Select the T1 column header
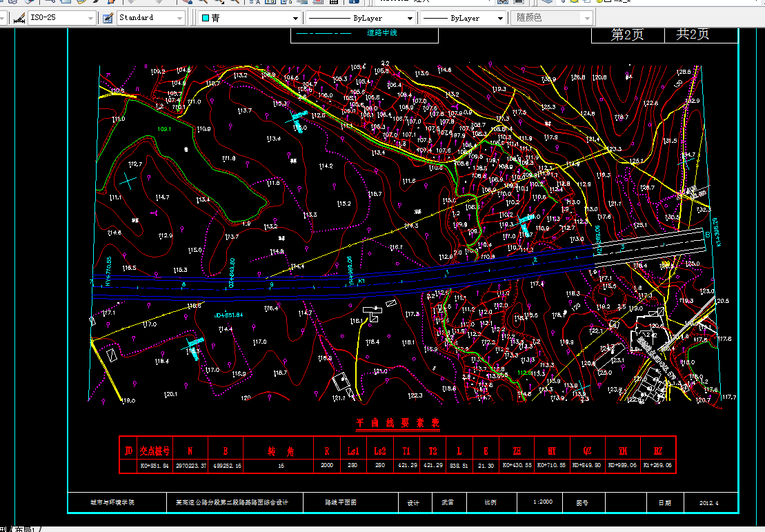Viewport: 765px width, 532px height. (x=406, y=451)
